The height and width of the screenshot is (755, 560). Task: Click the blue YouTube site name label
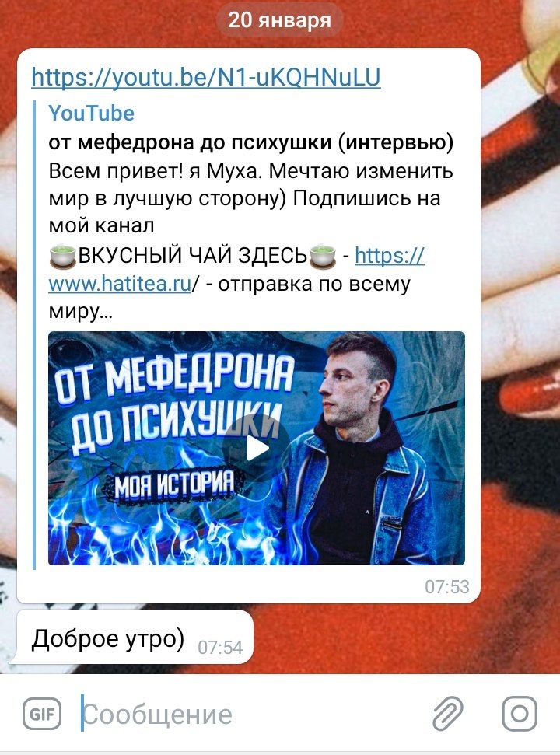(92, 114)
